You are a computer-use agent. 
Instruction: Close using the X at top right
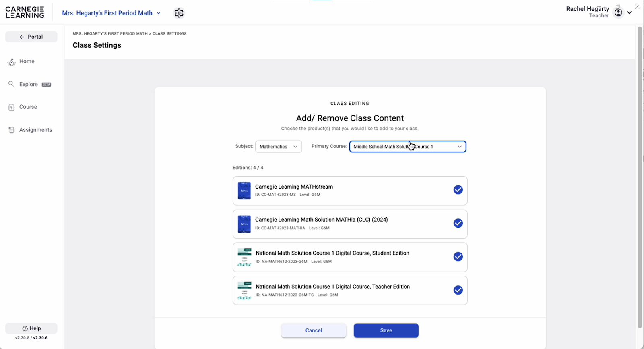(x=637, y=7)
